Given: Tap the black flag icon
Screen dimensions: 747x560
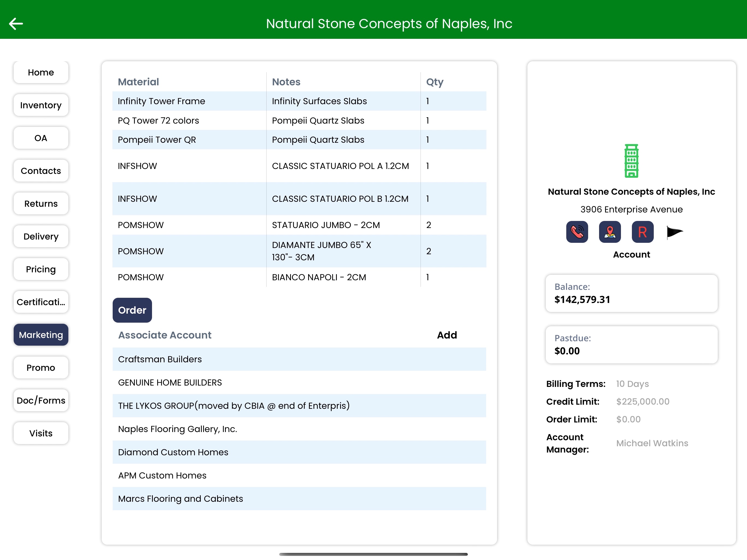Looking at the screenshot, I should [674, 232].
